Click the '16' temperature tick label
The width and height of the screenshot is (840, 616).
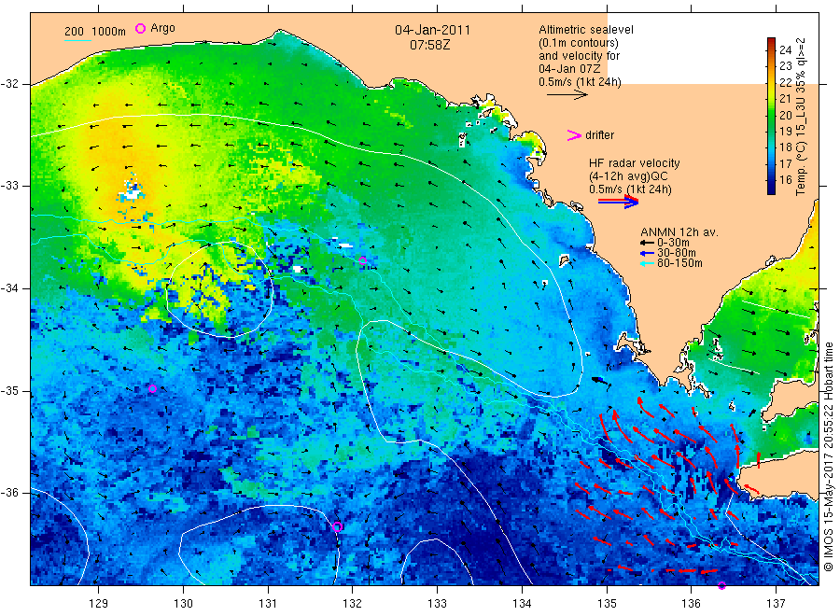785,180
